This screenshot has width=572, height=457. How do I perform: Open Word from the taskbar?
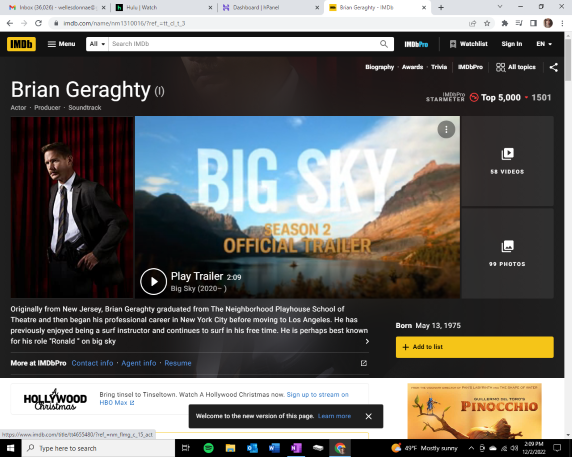(274, 448)
